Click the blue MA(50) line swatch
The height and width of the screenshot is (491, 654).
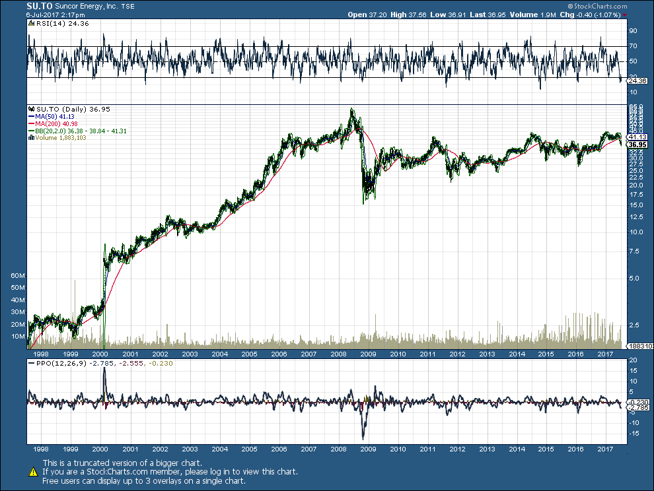[31, 117]
